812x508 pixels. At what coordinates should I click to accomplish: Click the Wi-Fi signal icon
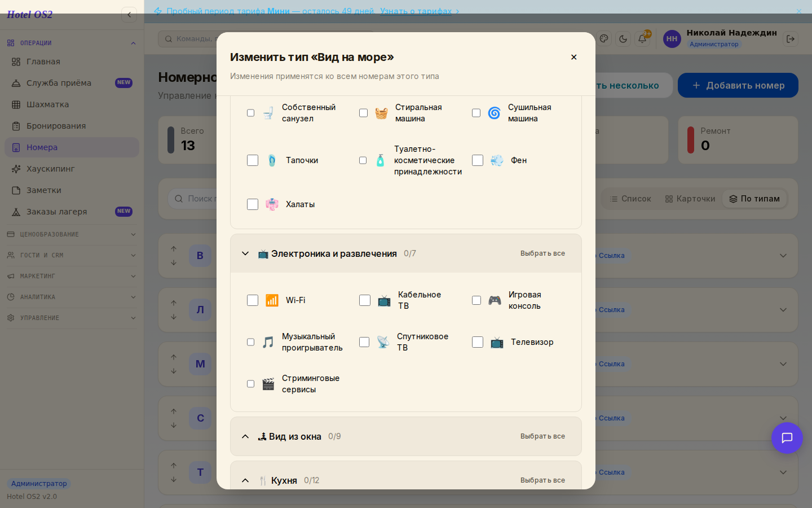point(272,300)
